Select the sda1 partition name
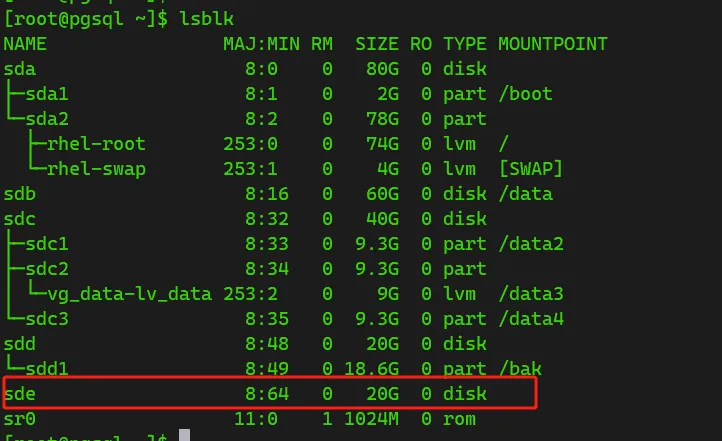 pyautogui.click(x=47, y=94)
